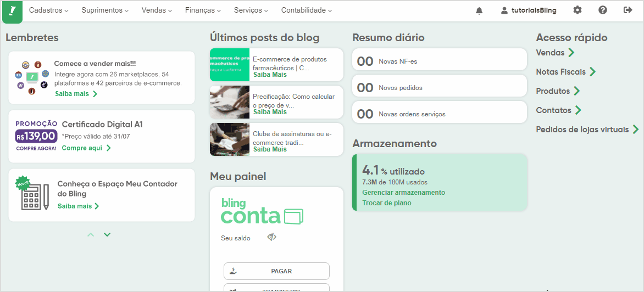Open Produtos quick access link
Viewport: 644px width, 292px height.
click(x=558, y=91)
